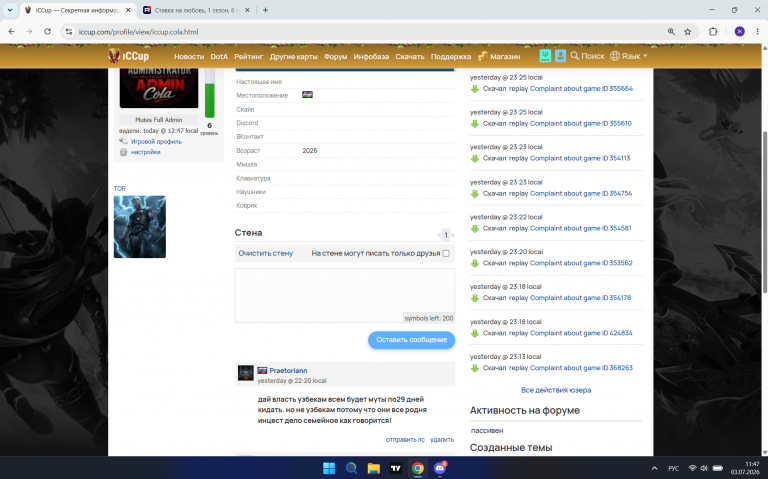
Task: Bookmark this page with the star icon
Action: pos(688,31)
